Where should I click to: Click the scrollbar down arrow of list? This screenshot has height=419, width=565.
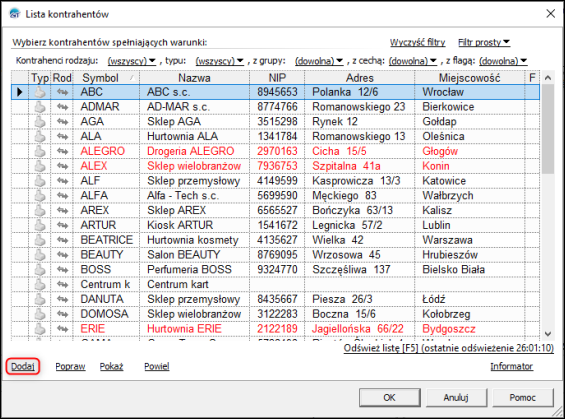pyautogui.click(x=548, y=334)
